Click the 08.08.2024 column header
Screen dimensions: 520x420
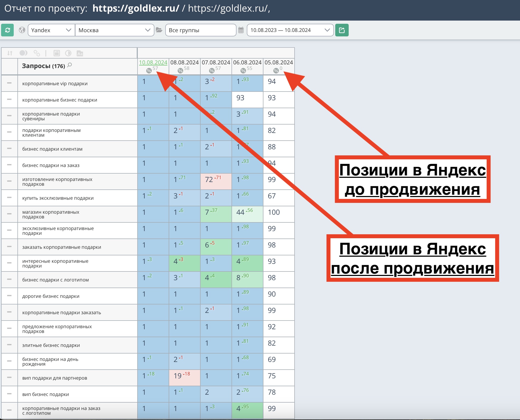tap(185, 63)
